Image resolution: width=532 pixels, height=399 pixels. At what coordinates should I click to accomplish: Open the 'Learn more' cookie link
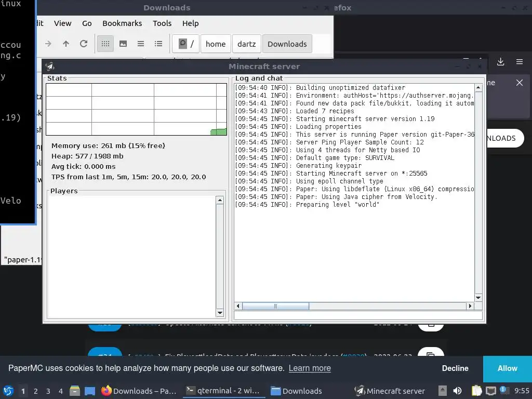click(x=310, y=368)
